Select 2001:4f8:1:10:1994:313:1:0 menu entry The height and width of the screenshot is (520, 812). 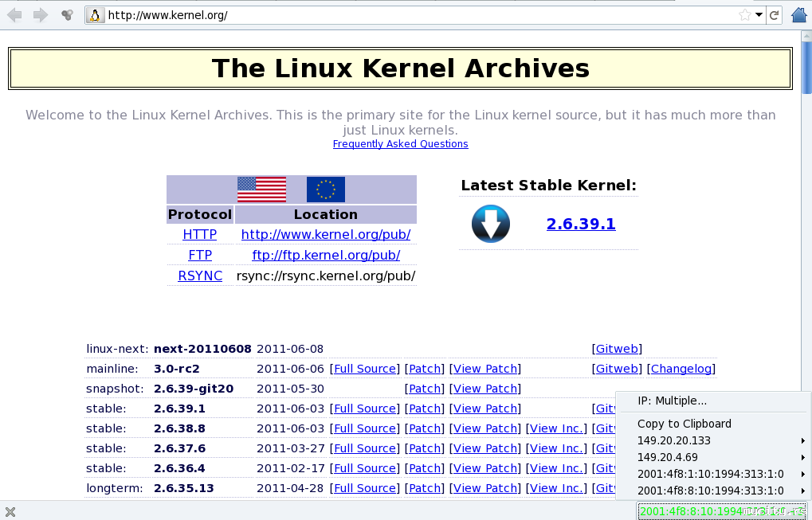pos(714,474)
